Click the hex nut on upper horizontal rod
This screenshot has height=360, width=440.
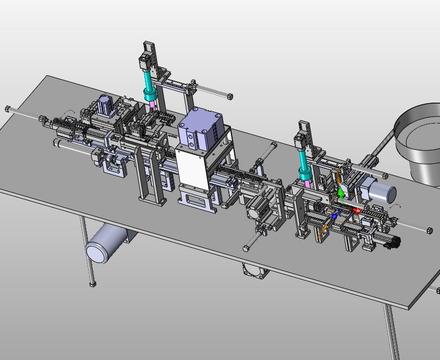click(x=229, y=96)
